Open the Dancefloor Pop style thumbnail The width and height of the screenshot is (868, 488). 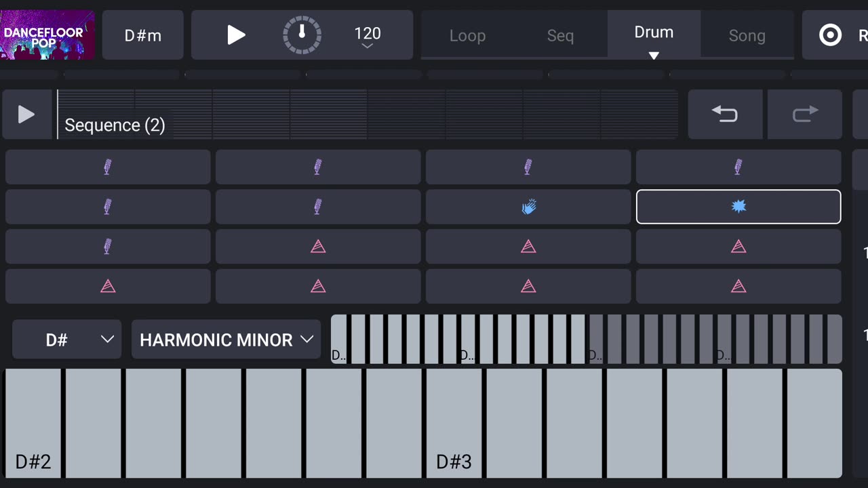[47, 35]
